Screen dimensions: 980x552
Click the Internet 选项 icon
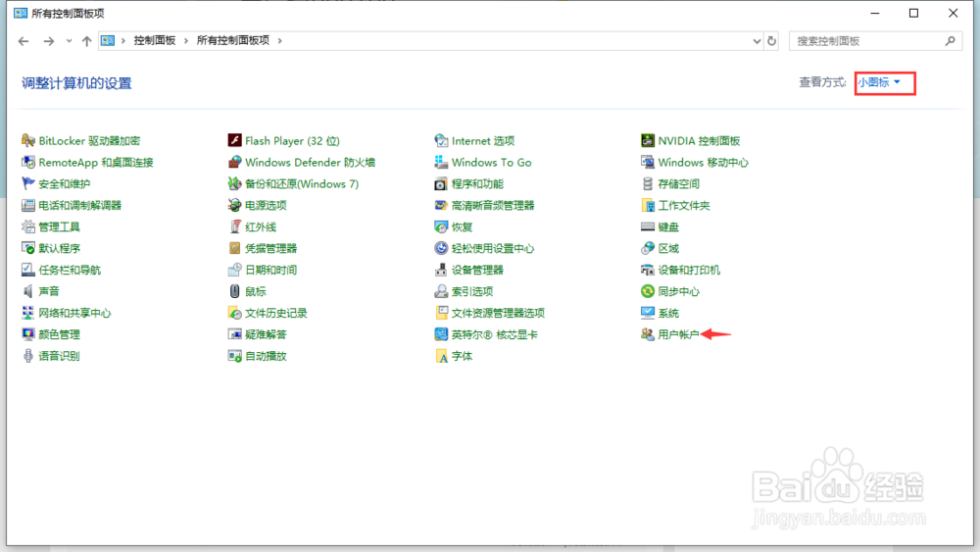pos(441,140)
